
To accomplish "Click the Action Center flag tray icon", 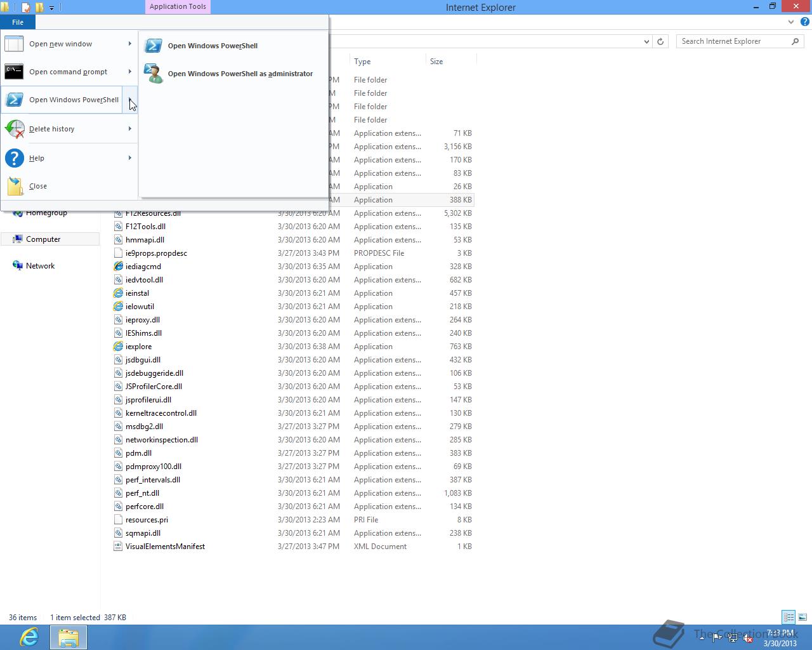I will pos(717,638).
